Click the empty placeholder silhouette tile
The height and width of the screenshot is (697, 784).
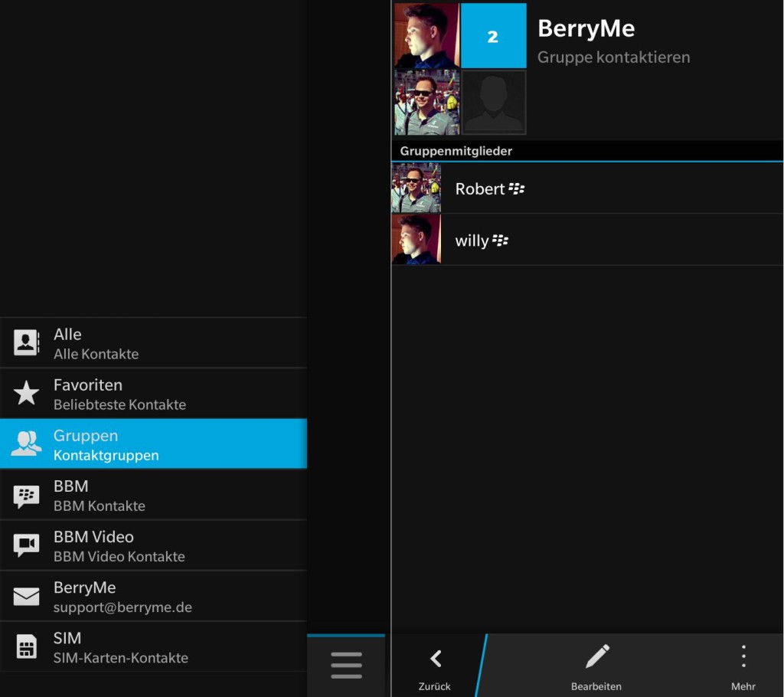click(494, 102)
